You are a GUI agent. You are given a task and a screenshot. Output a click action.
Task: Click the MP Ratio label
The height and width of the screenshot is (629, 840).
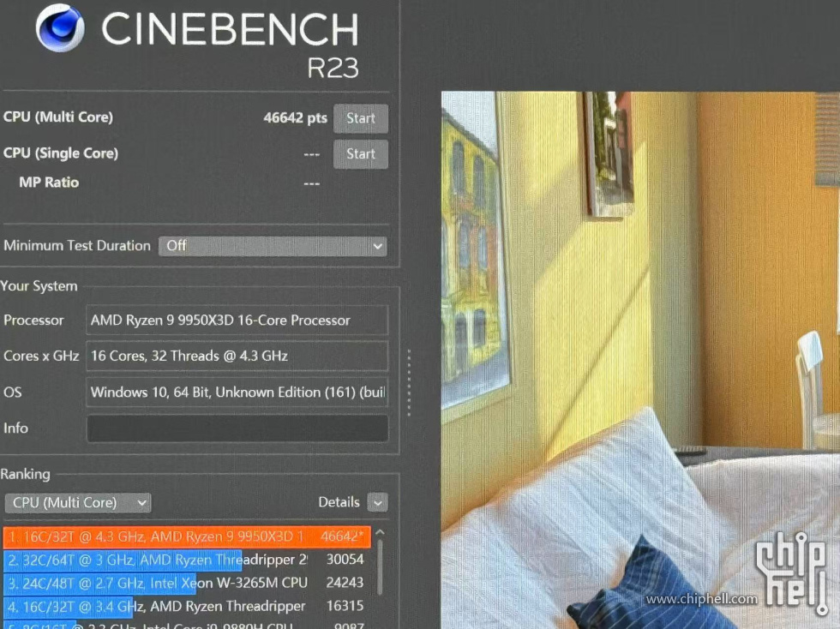point(49,183)
